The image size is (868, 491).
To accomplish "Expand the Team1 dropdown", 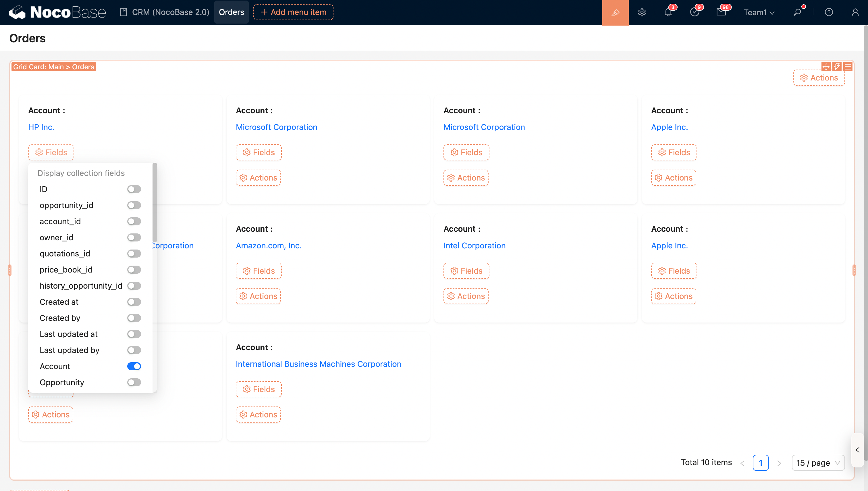I will pos(759,12).
